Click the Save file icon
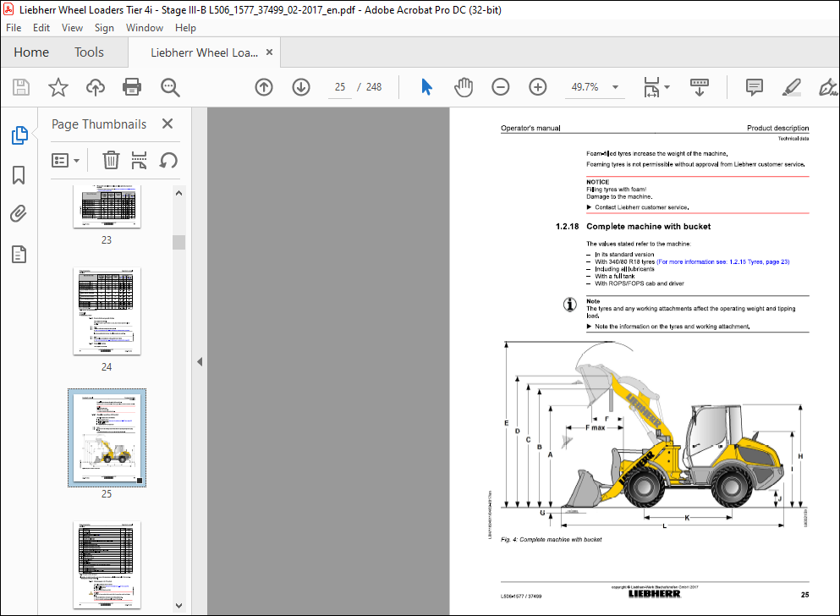 (21, 87)
